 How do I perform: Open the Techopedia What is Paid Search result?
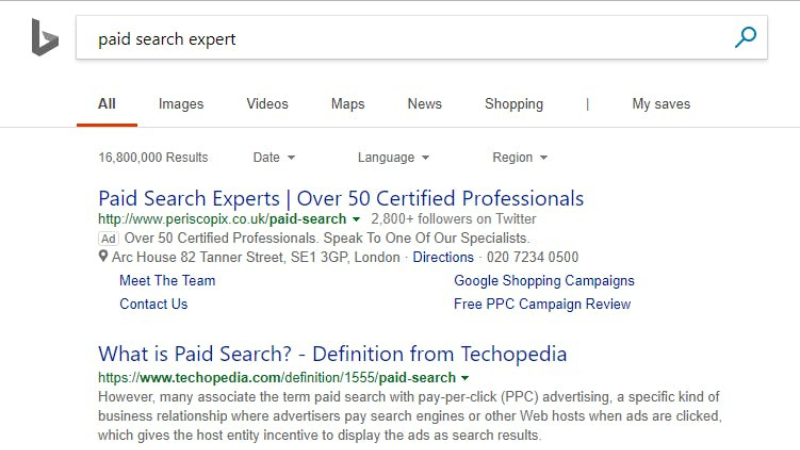(x=332, y=354)
